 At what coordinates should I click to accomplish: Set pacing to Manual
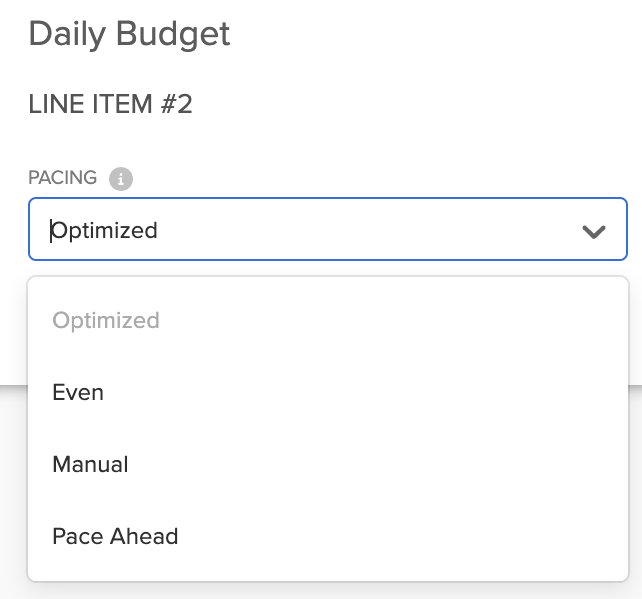[x=90, y=464]
